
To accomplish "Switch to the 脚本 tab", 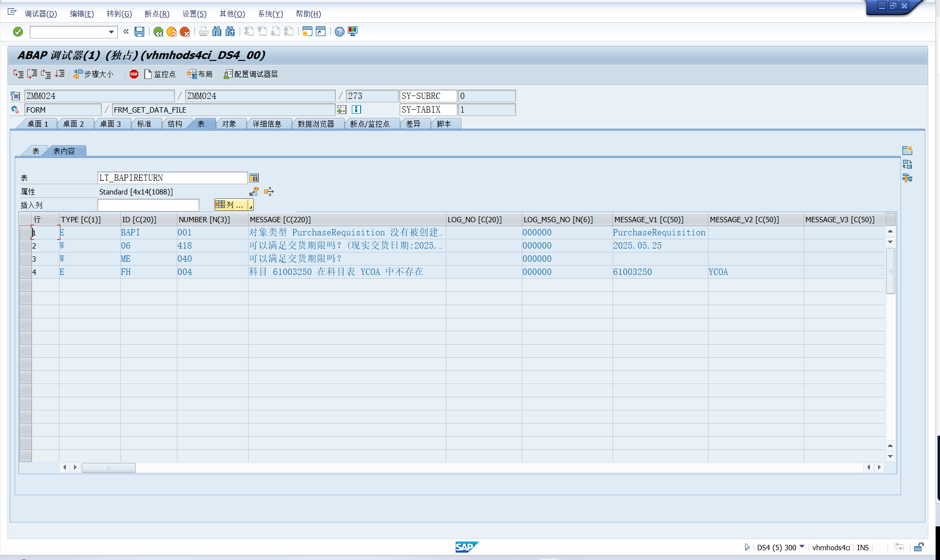I will (444, 124).
